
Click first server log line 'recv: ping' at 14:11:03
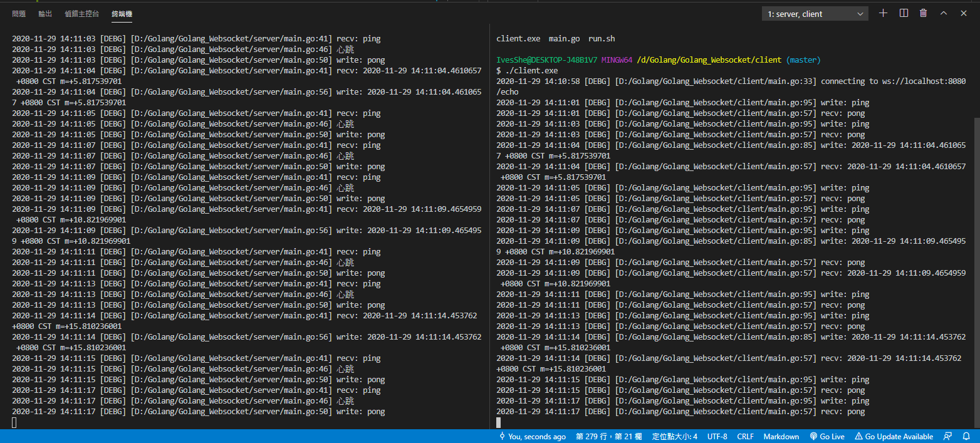pos(196,39)
